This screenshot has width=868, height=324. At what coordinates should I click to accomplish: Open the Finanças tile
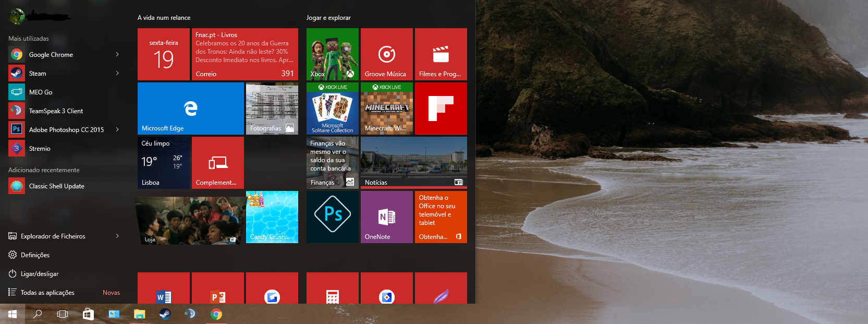333,163
